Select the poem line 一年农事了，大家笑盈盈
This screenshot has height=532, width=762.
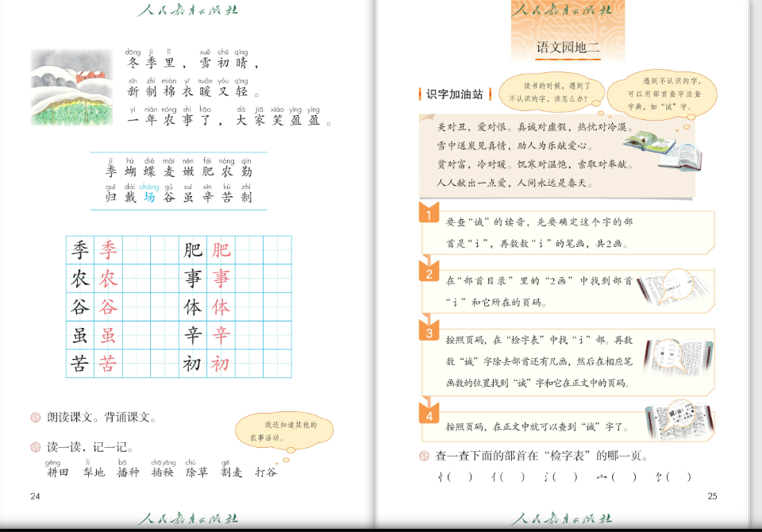(x=229, y=120)
